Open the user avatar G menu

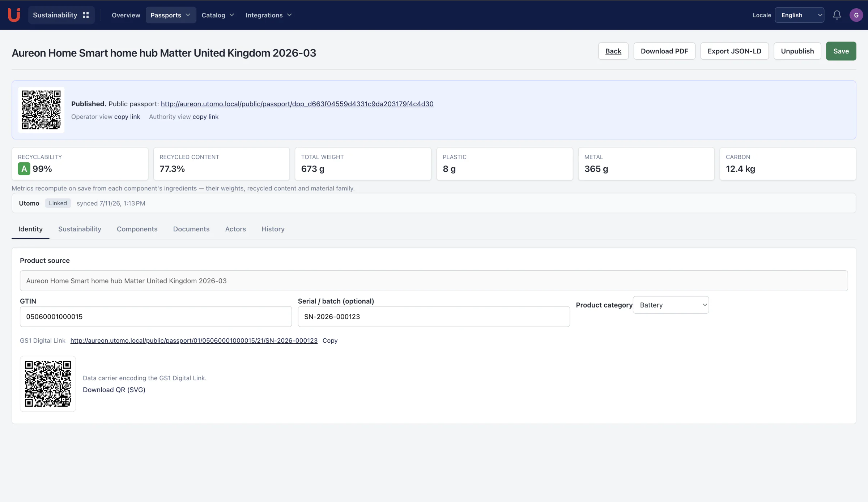tap(856, 15)
